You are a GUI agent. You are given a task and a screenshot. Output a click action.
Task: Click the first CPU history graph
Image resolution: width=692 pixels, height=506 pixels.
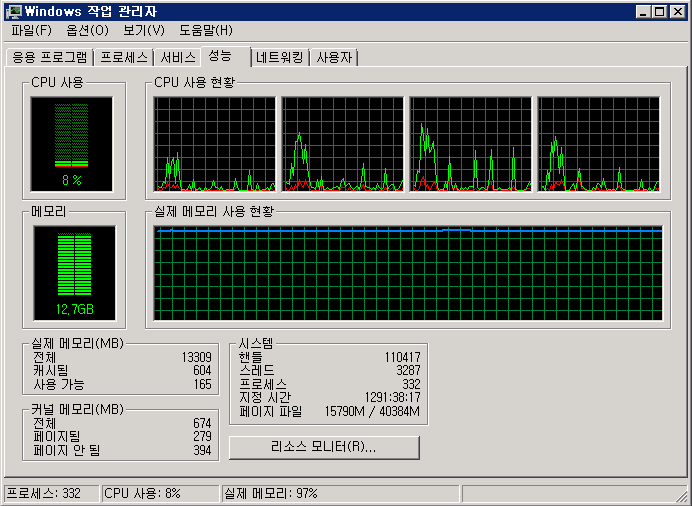214,144
